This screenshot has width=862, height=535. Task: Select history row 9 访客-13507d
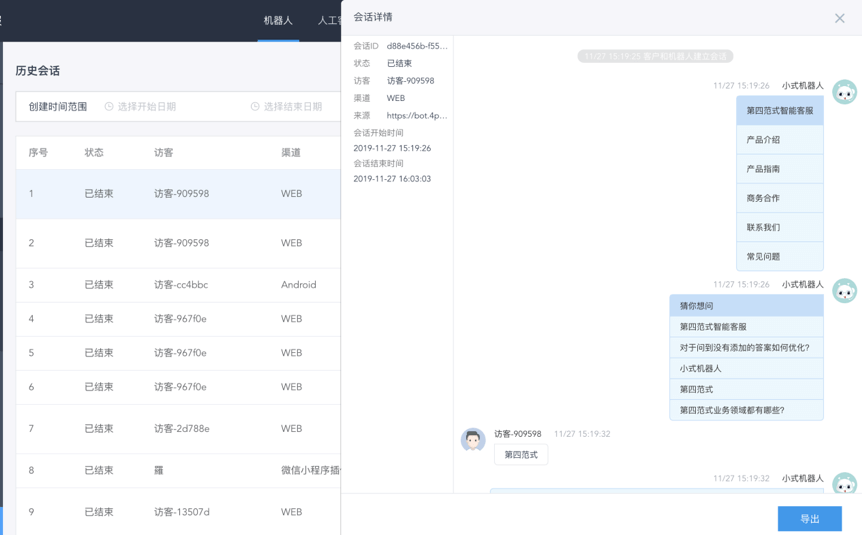tap(178, 512)
